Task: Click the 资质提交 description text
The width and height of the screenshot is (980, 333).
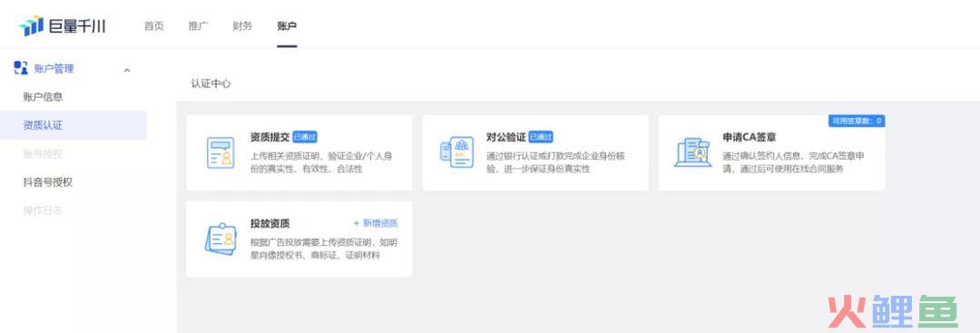Action: [321, 162]
